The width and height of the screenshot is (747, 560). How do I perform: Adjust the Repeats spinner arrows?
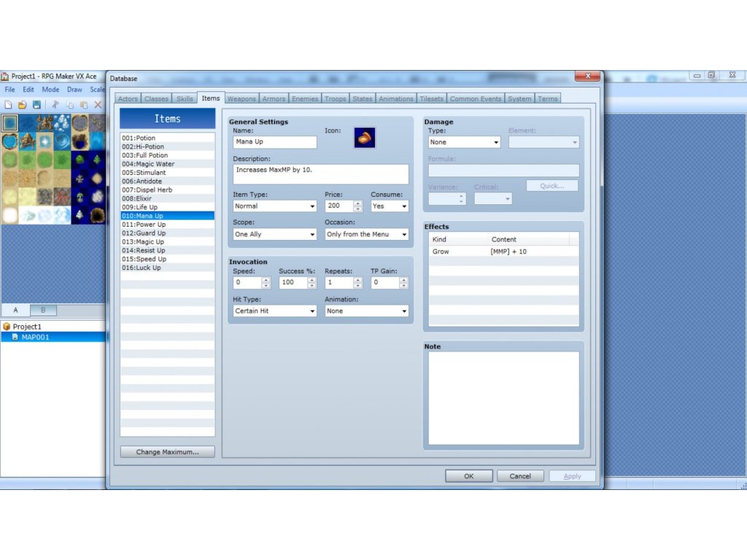point(357,282)
